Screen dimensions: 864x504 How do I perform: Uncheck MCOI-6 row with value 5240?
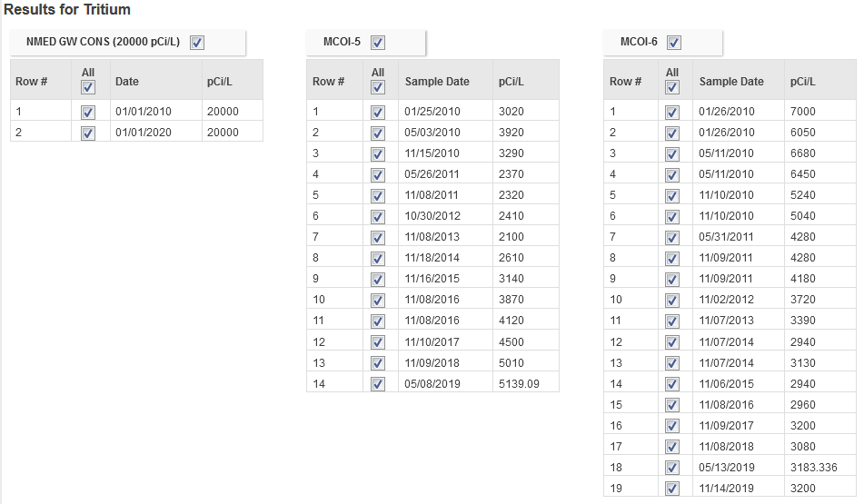672,196
